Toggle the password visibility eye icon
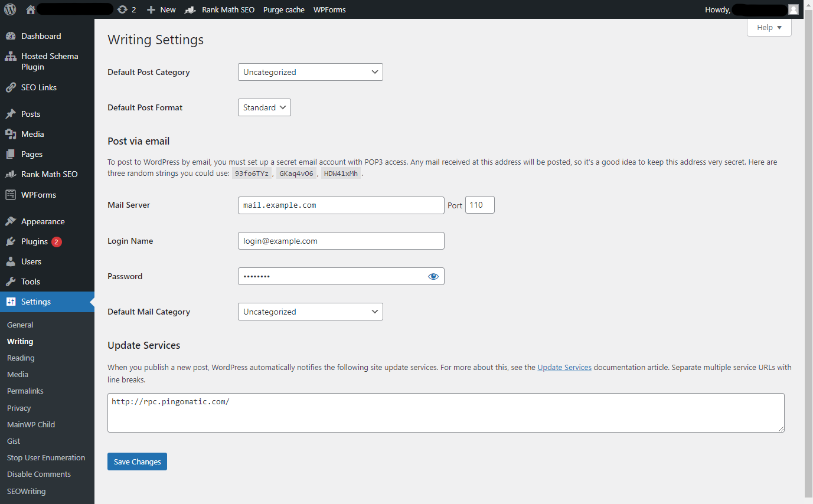This screenshot has width=813, height=504. point(434,276)
